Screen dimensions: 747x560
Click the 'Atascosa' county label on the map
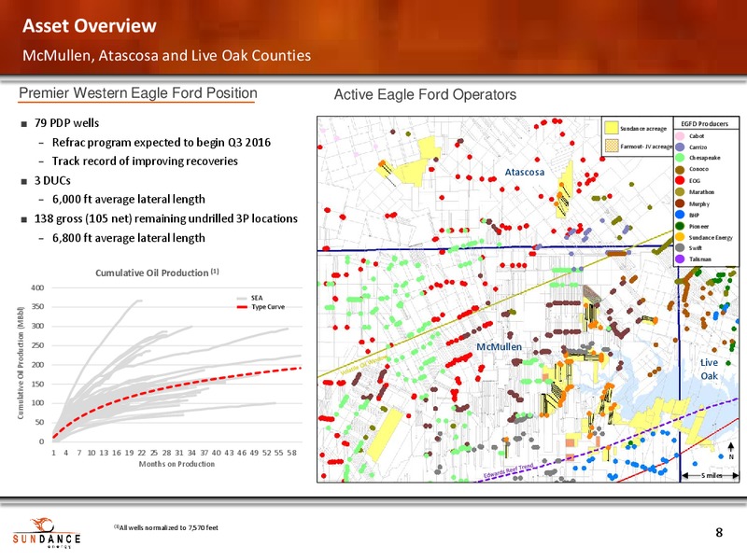pos(525,172)
